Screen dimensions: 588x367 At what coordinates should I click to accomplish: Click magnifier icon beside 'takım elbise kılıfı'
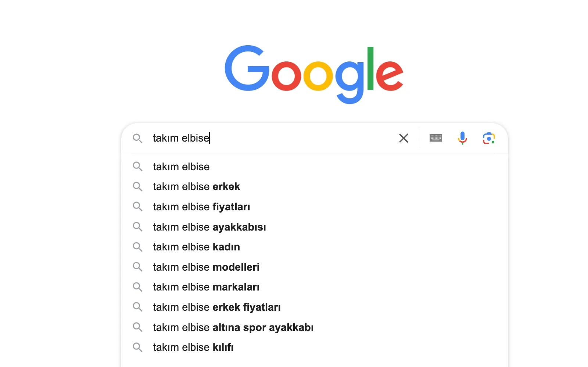137,347
